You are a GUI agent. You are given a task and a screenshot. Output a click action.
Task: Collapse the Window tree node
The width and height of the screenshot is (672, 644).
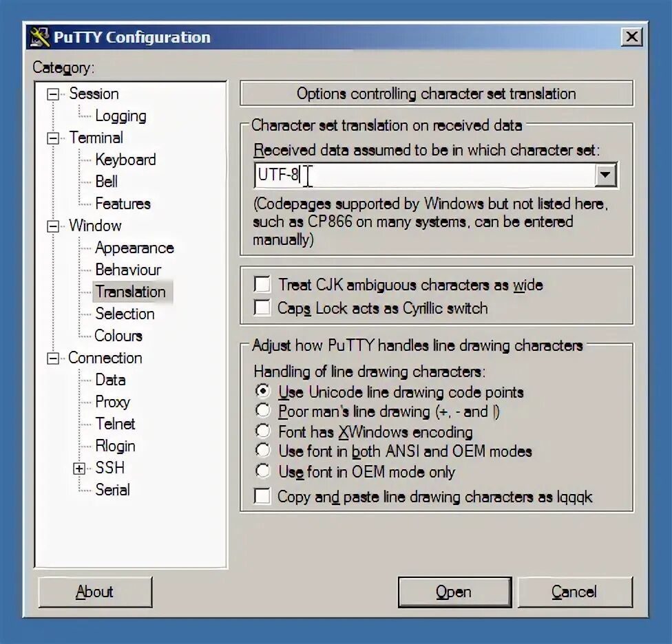click(x=53, y=226)
